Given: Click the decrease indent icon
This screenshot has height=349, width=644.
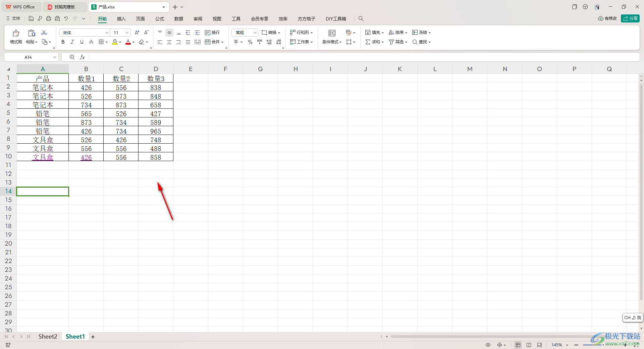Looking at the screenshot, I should (x=188, y=33).
